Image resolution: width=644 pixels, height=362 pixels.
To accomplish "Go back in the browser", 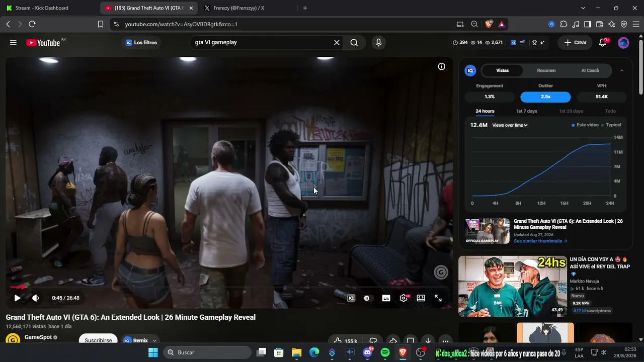I will [x=8, y=24].
